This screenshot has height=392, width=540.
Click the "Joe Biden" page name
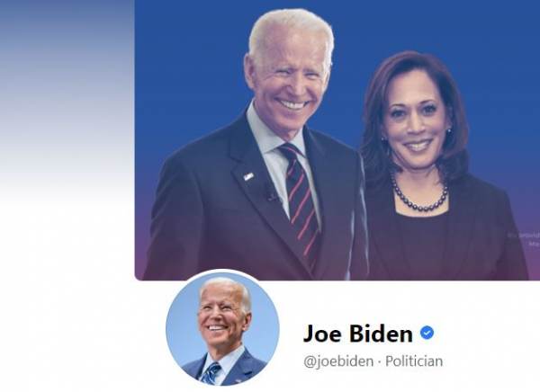pos(358,334)
